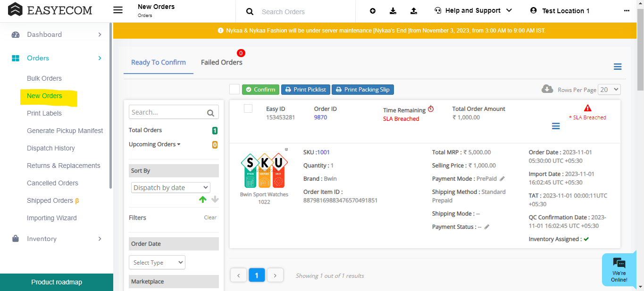
Task: Click the download arrow icon in header
Action: click(393, 11)
